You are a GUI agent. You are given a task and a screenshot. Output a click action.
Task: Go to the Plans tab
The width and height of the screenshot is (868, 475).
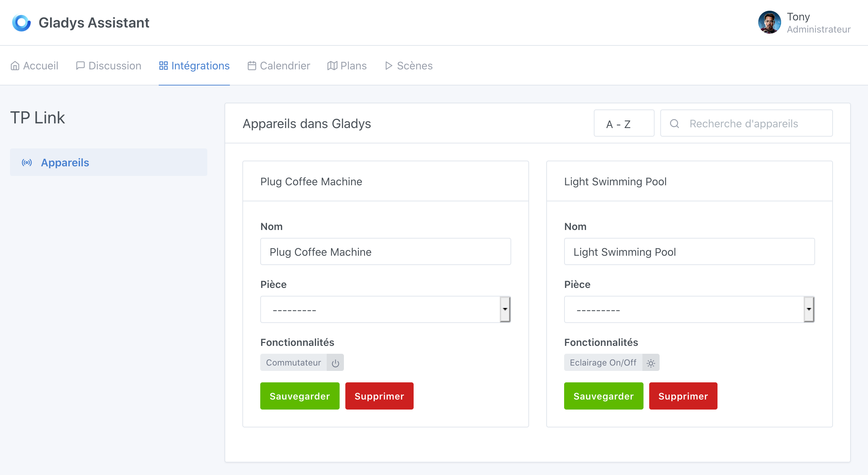(347, 66)
